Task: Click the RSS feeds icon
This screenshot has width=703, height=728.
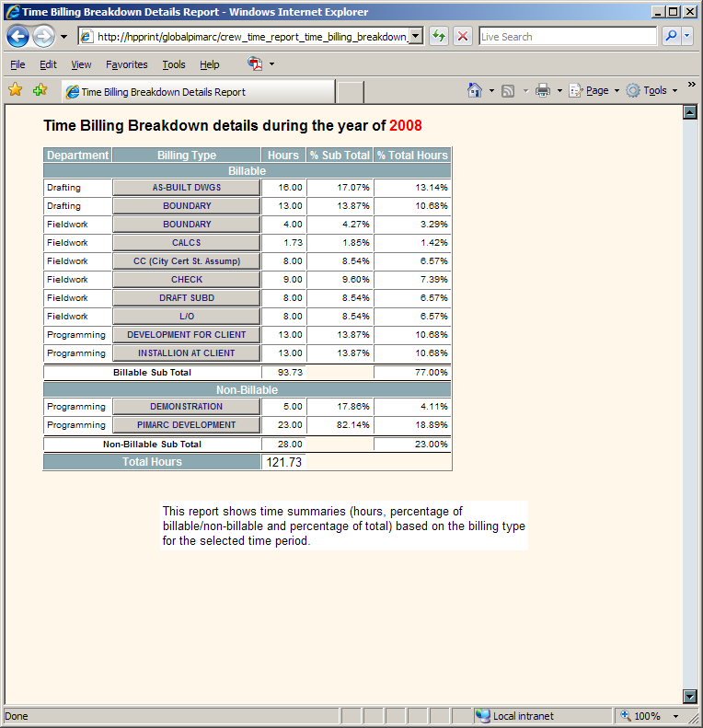Action: [x=508, y=91]
